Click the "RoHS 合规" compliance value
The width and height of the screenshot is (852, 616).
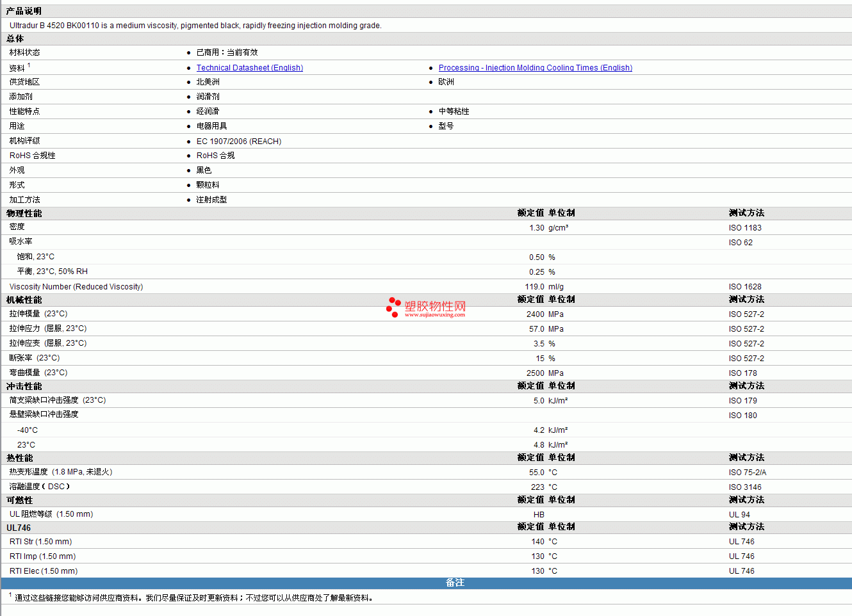coord(215,156)
